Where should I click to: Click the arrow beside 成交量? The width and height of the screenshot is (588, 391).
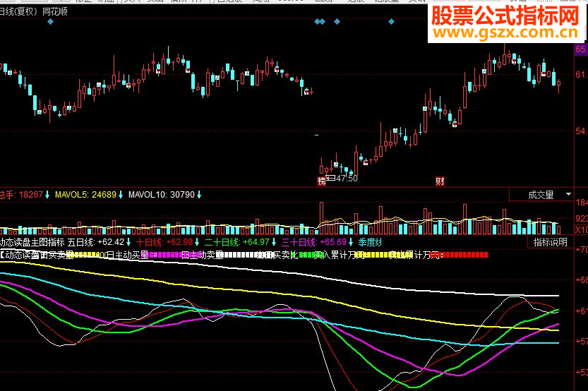[568, 194]
